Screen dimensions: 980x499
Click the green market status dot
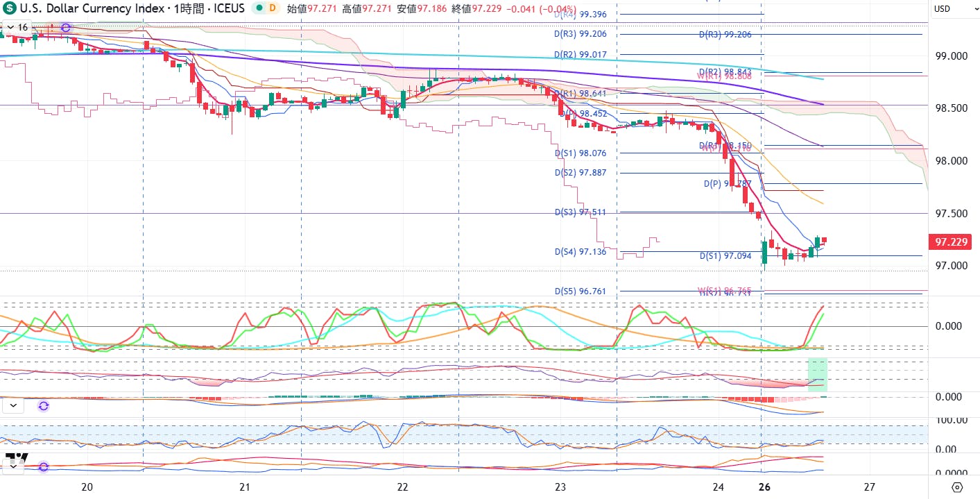tap(258, 8)
